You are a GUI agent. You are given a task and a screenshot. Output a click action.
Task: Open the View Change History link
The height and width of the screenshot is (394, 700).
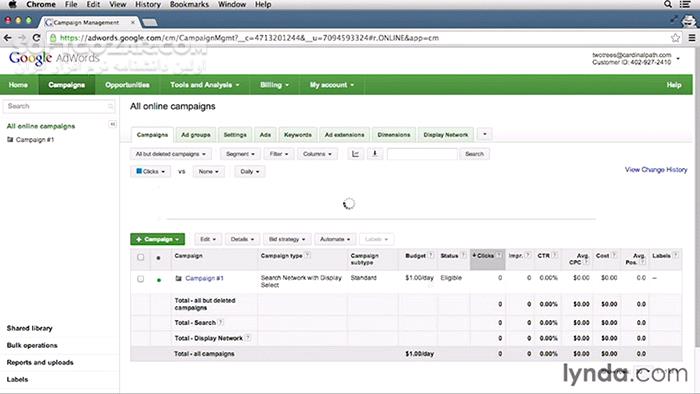click(x=656, y=170)
